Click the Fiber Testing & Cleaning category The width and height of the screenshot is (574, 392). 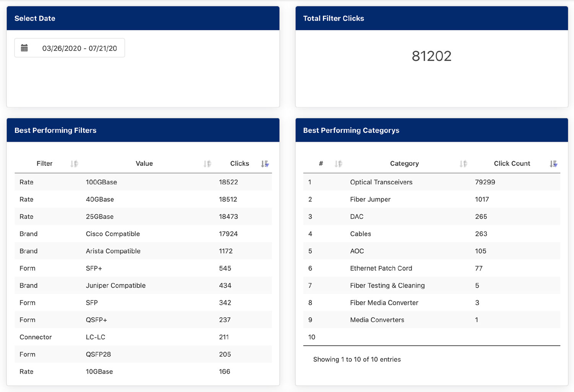coord(387,286)
